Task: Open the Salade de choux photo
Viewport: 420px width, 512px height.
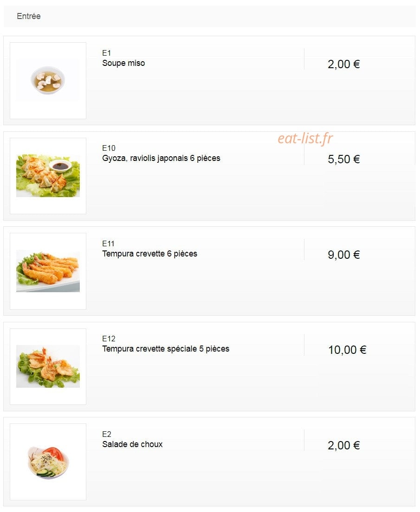Action: tap(48, 462)
